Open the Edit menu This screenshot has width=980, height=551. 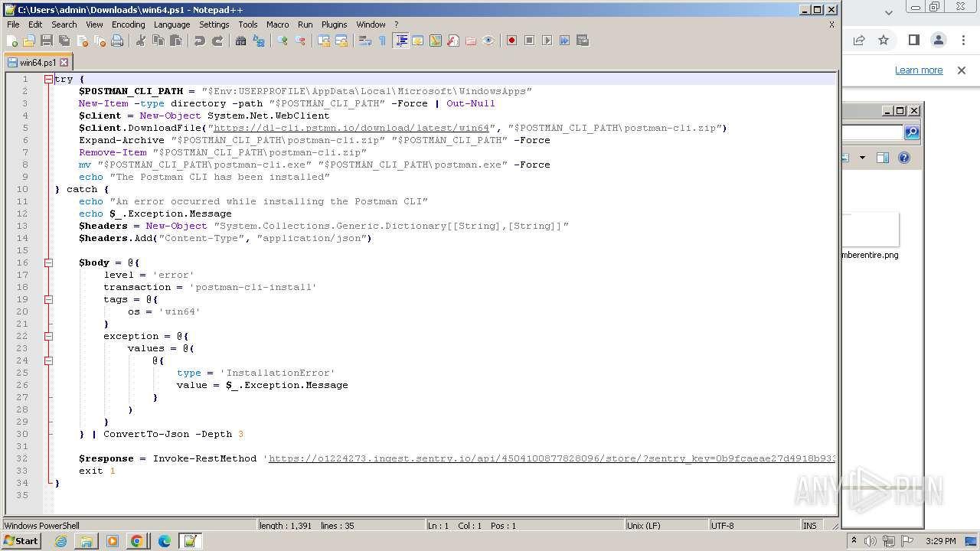(35, 24)
